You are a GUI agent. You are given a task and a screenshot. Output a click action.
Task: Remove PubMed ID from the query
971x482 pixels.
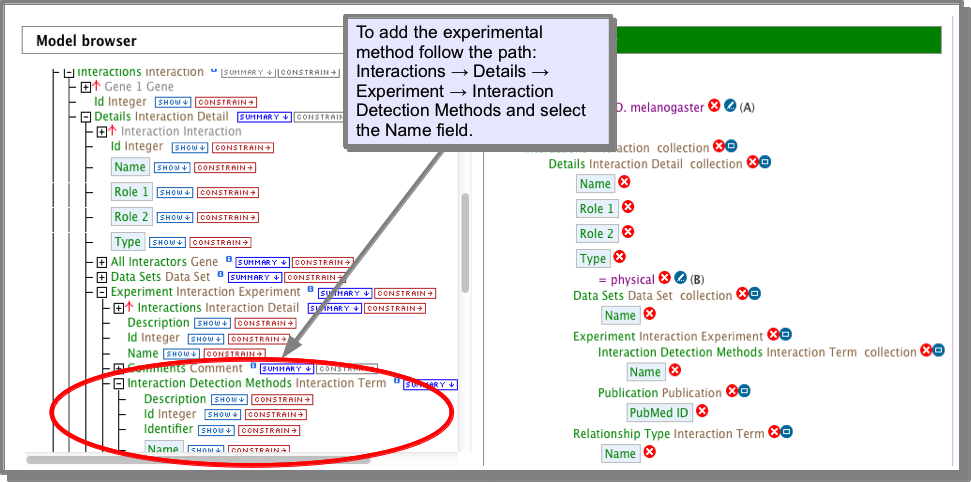click(x=702, y=410)
